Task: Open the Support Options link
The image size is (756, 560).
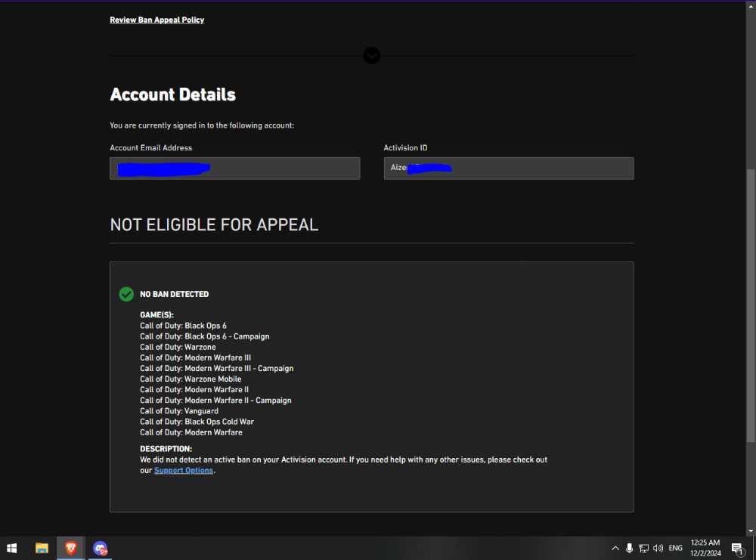Action: 184,470
